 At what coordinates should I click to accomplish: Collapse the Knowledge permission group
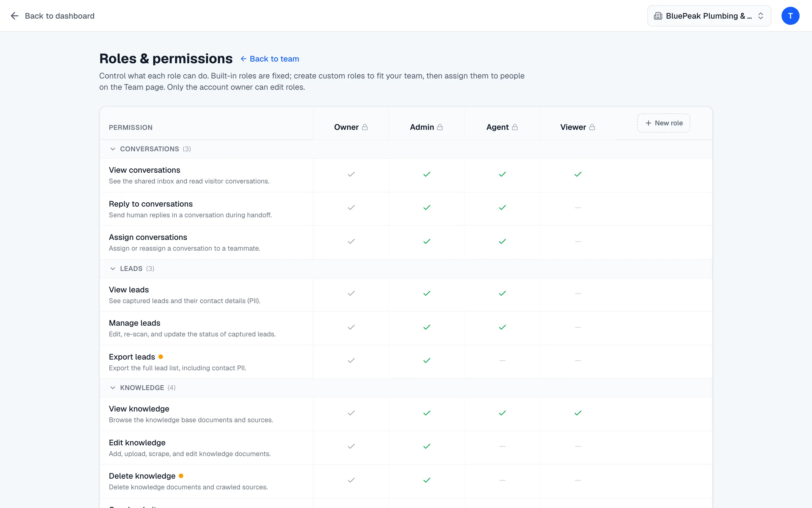113,388
